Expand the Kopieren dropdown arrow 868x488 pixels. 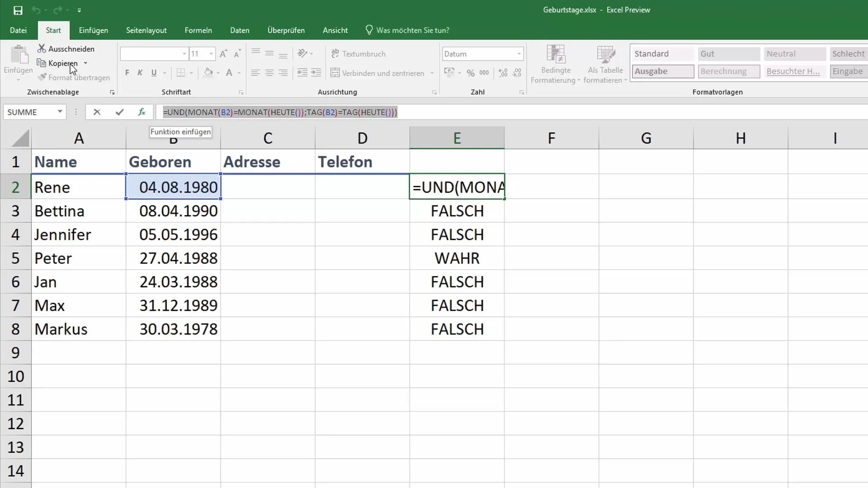click(x=85, y=63)
